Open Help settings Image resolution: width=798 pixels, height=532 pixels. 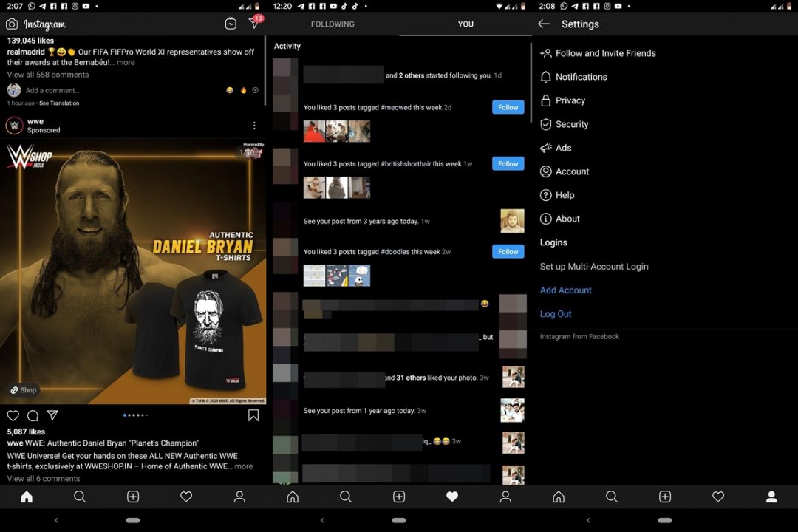coord(557,195)
